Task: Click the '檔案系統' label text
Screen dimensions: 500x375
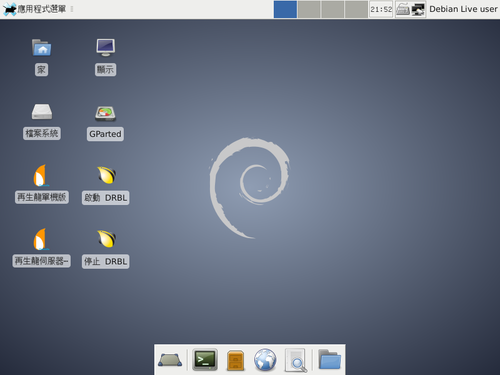Action: [42, 133]
